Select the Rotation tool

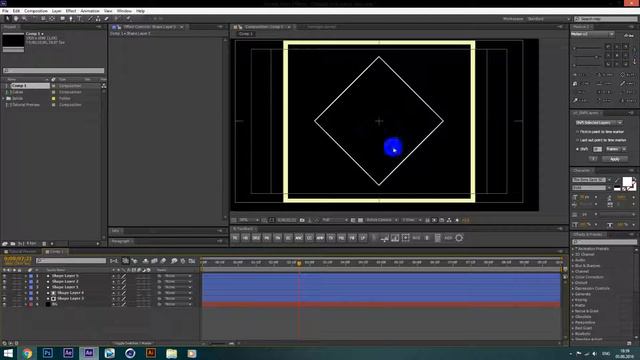click(34, 18)
